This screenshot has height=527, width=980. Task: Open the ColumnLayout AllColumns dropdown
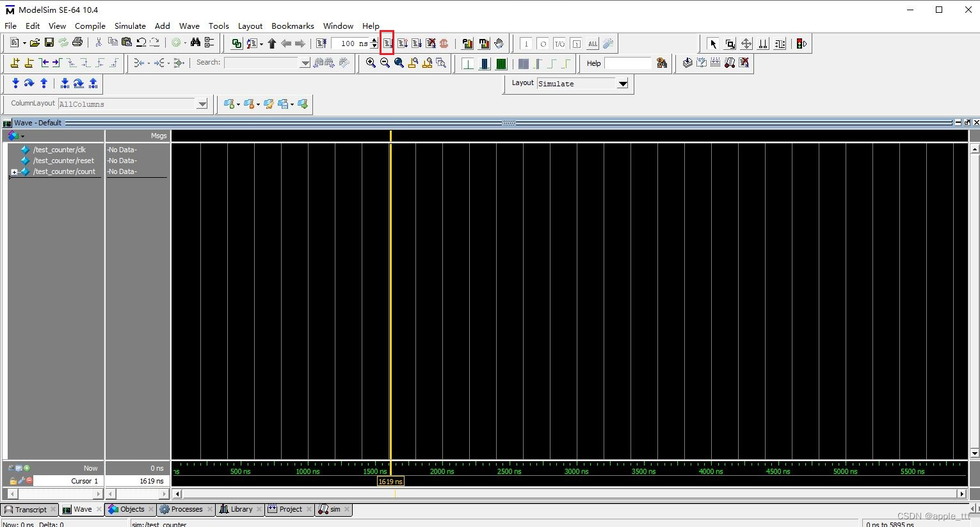coord(202,103)
